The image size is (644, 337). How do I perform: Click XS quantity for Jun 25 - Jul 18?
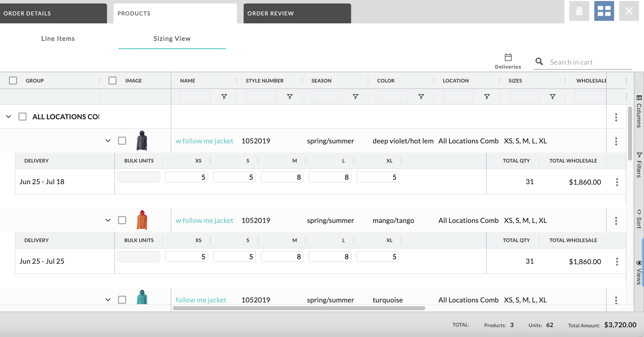(186, 177)
